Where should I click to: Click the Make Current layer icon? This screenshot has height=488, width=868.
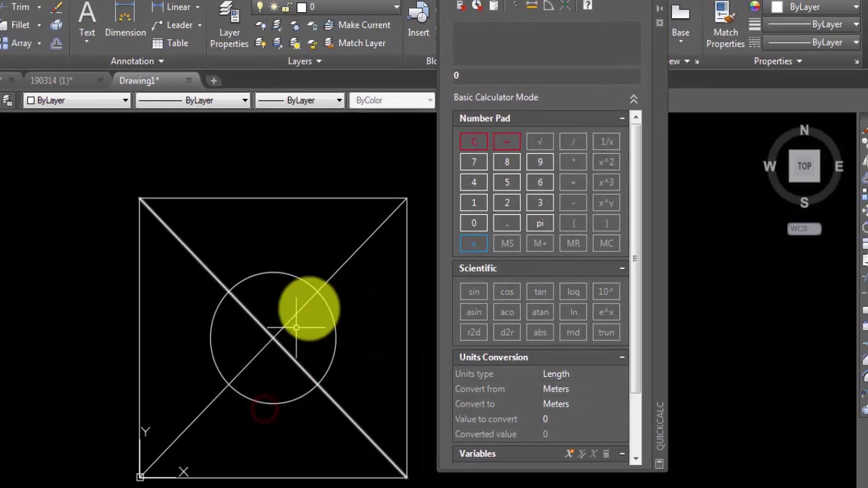coord(329,25)
